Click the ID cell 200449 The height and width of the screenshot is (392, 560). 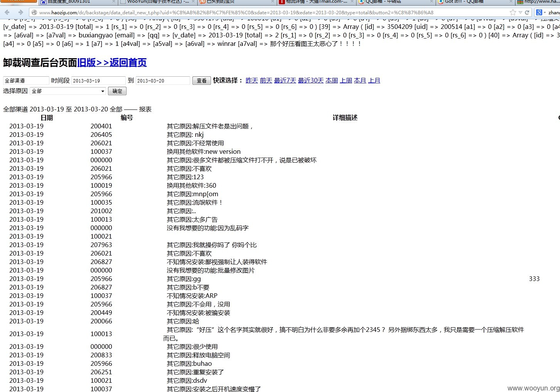(101, 313)
